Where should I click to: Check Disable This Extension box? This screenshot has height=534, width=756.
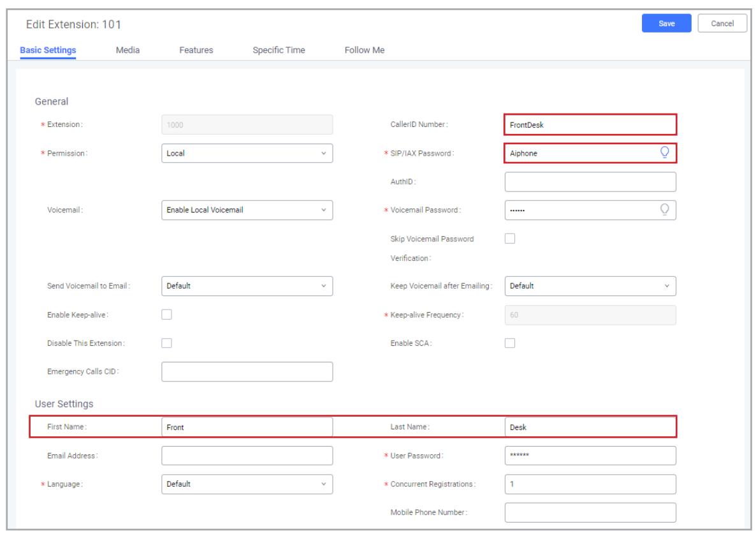(x=166, y=343)
